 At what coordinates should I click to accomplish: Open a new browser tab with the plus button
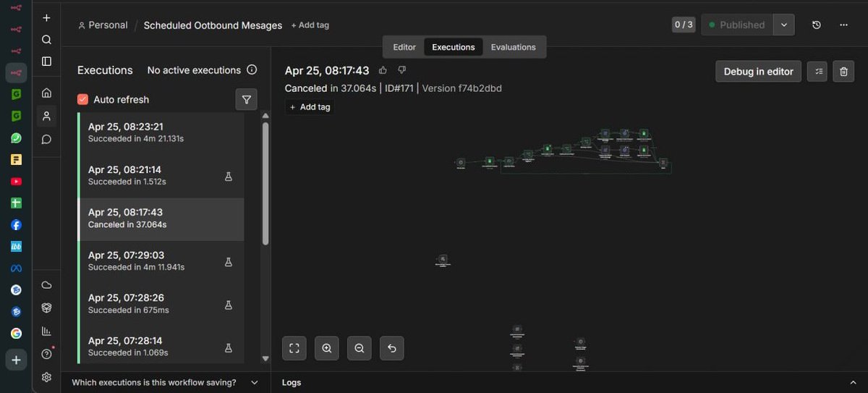(x=16, y=360)
